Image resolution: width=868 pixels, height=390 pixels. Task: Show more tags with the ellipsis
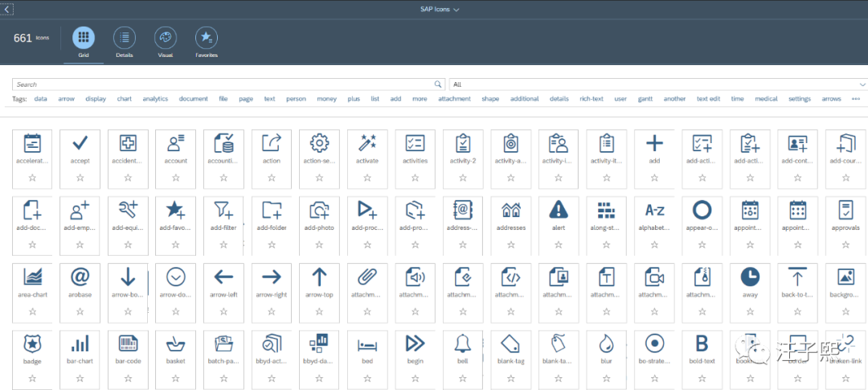point(856,99)
